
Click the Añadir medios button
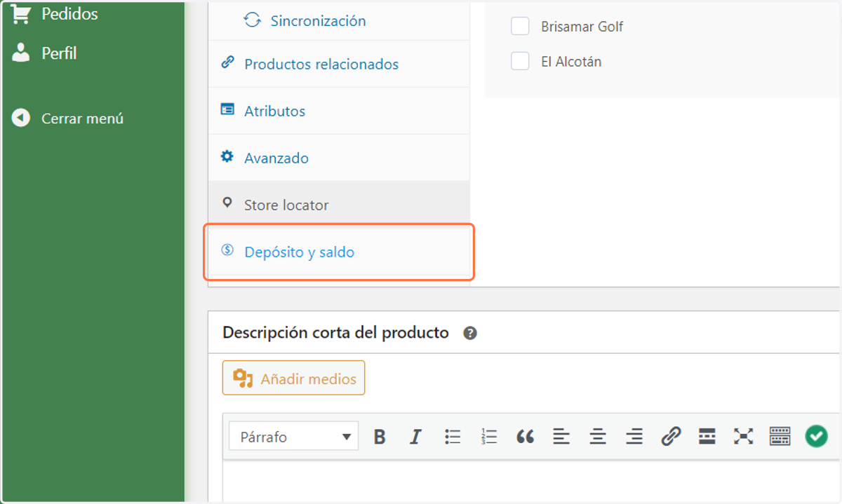(293, 379)
